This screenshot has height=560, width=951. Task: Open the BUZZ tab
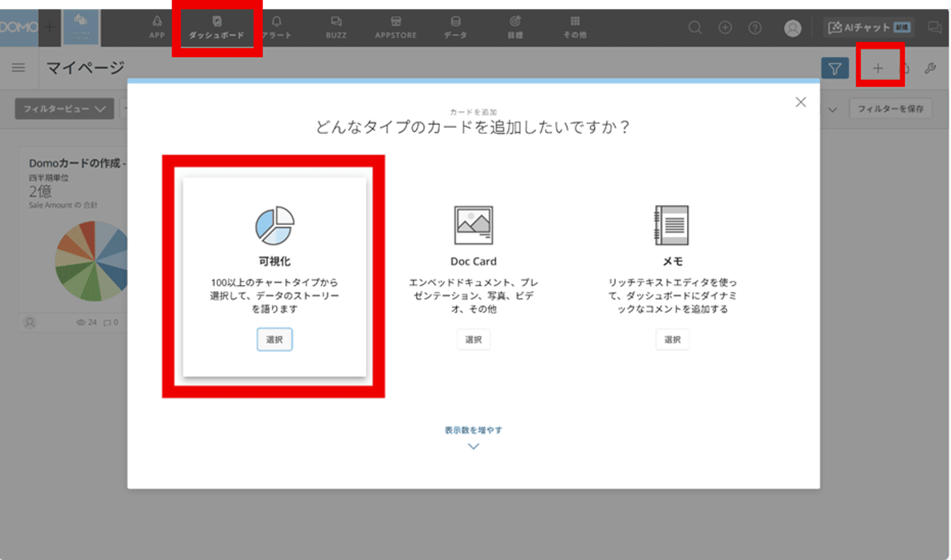[336, 27]
